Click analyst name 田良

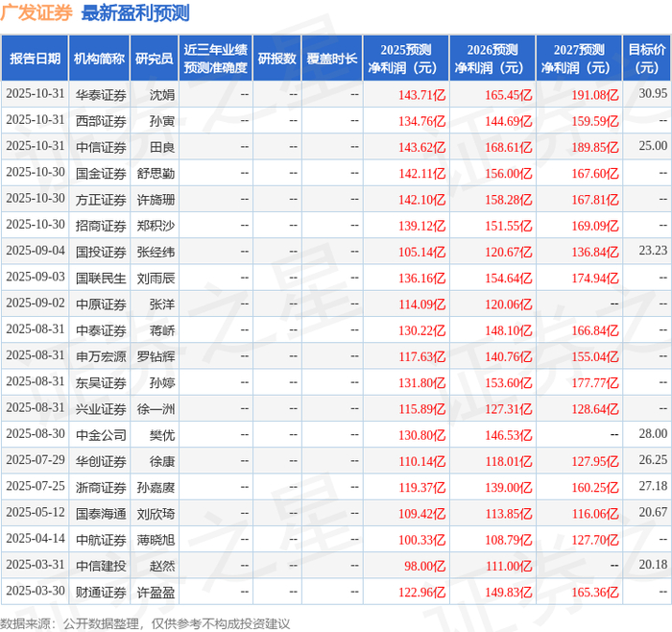[x=162, y=147]
